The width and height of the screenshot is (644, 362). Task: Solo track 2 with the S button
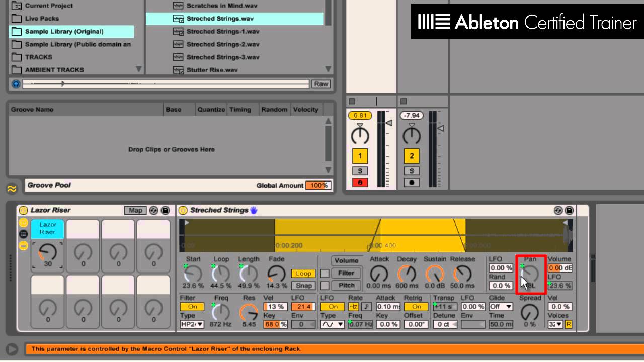point(412,171)
